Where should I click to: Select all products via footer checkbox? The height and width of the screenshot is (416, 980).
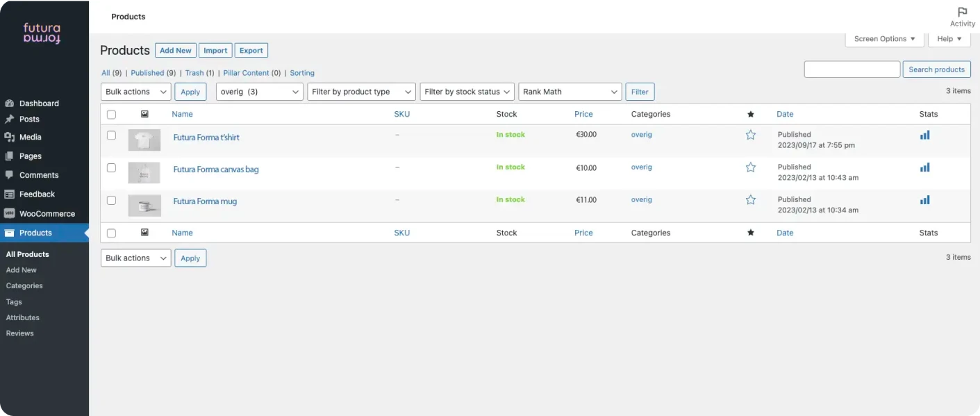click(x=111, y=233)
